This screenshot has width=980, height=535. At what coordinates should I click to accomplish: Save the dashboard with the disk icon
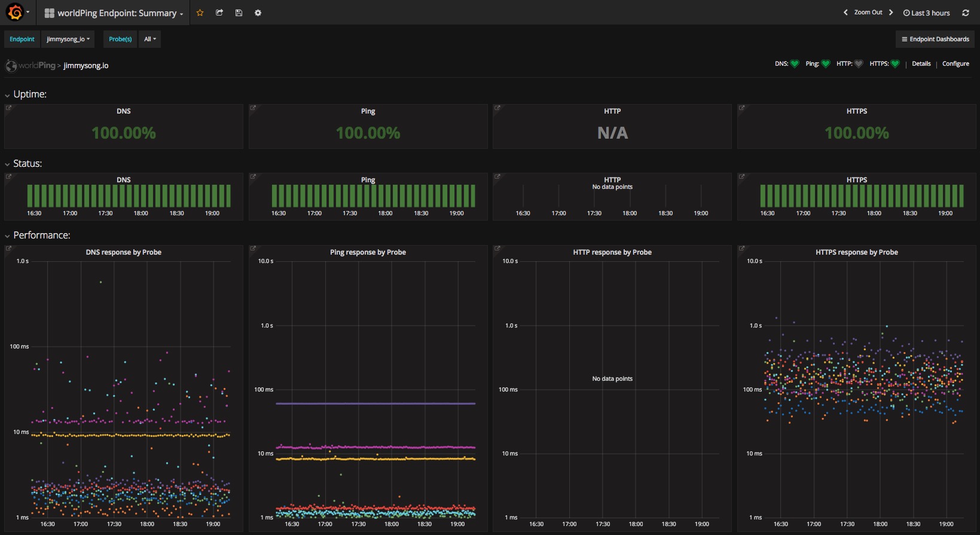(239, 13)
